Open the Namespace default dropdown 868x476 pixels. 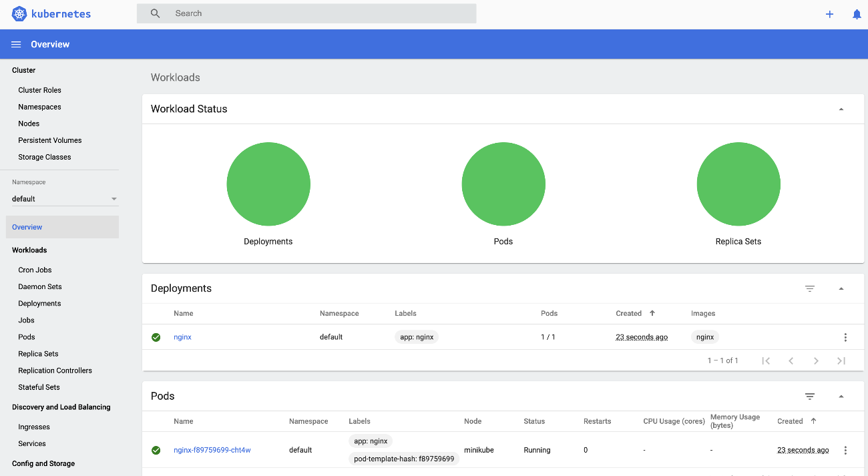coord(65,199)
